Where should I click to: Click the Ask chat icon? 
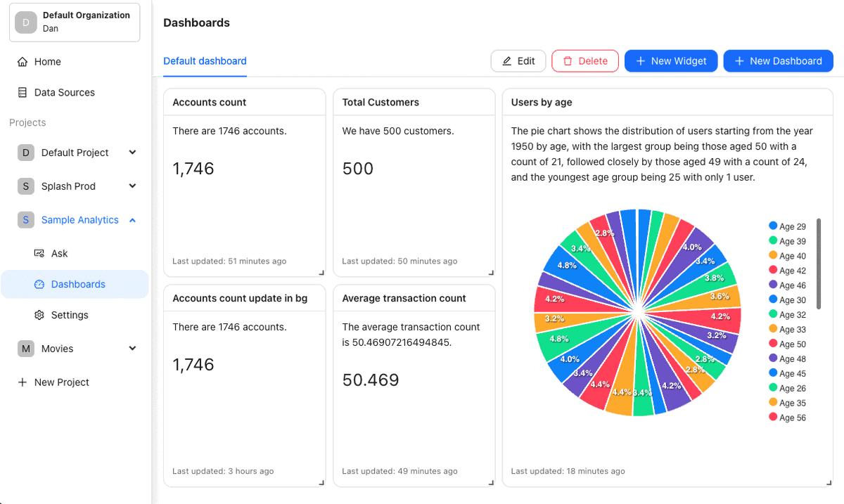click(x=39, y=254)
